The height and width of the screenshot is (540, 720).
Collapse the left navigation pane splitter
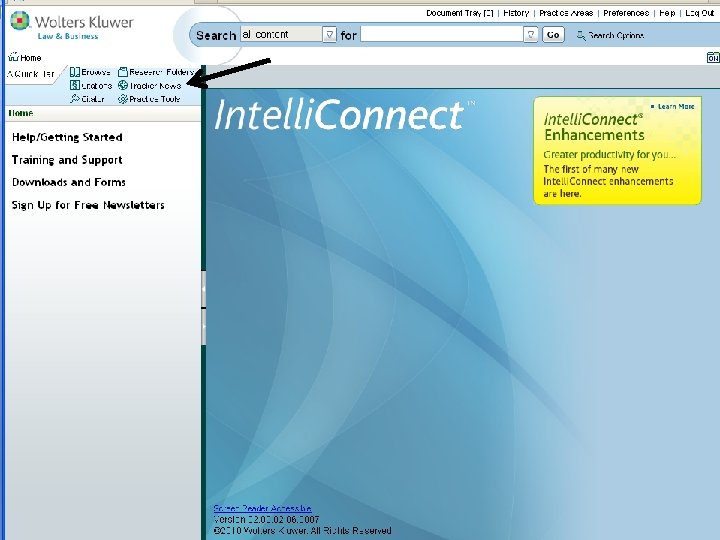pos(203,289)
